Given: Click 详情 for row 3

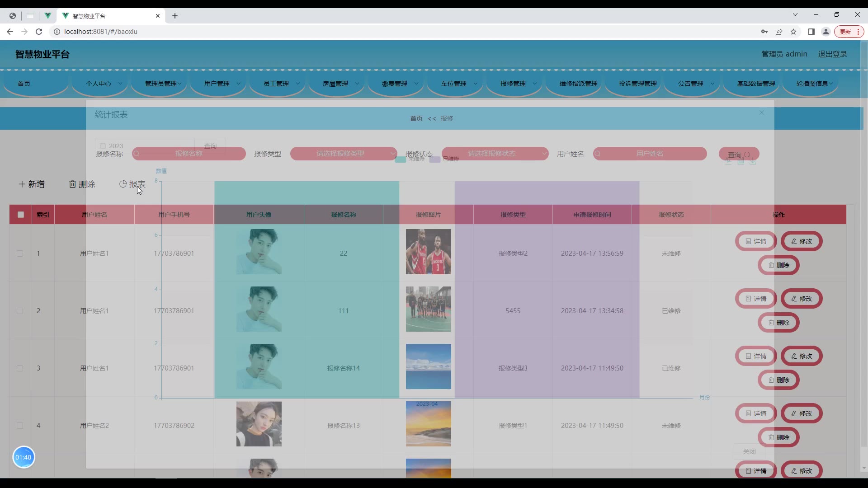Looking at the screenshot, I should pos(756,356).
